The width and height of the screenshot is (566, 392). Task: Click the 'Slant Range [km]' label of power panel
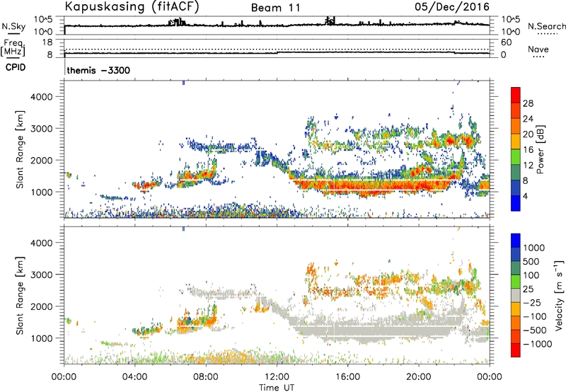pos(20,149)
